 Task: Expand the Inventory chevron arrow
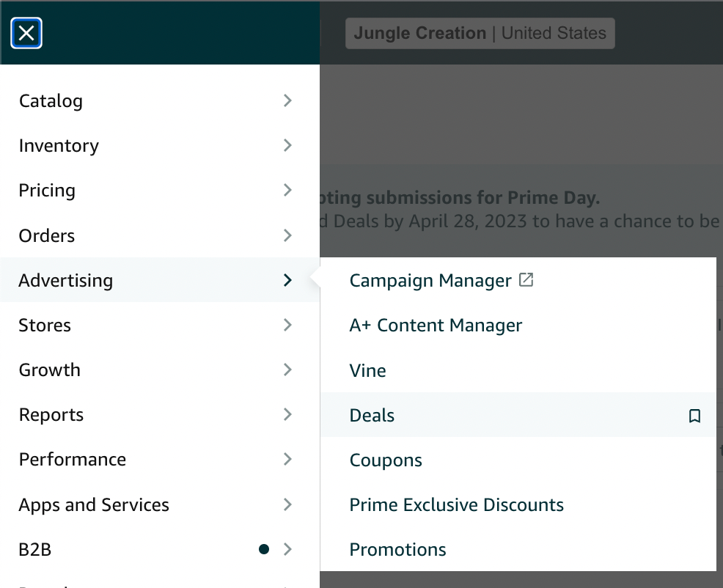click(x=287, y=145)
